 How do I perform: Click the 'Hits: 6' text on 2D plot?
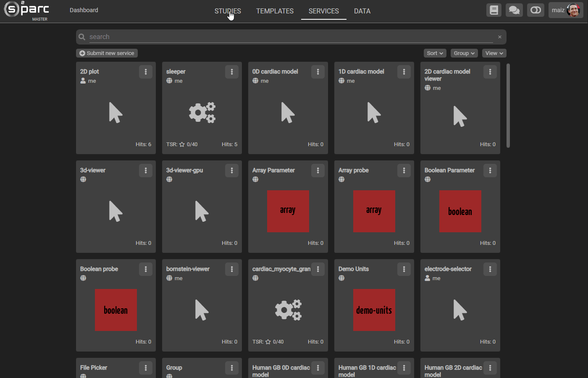pyautogui.click(x=143, y=144)
